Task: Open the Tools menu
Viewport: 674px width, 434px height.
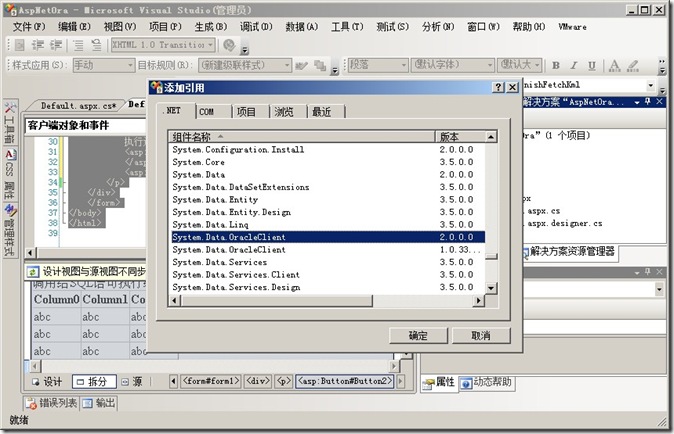Action: (347, 27)
